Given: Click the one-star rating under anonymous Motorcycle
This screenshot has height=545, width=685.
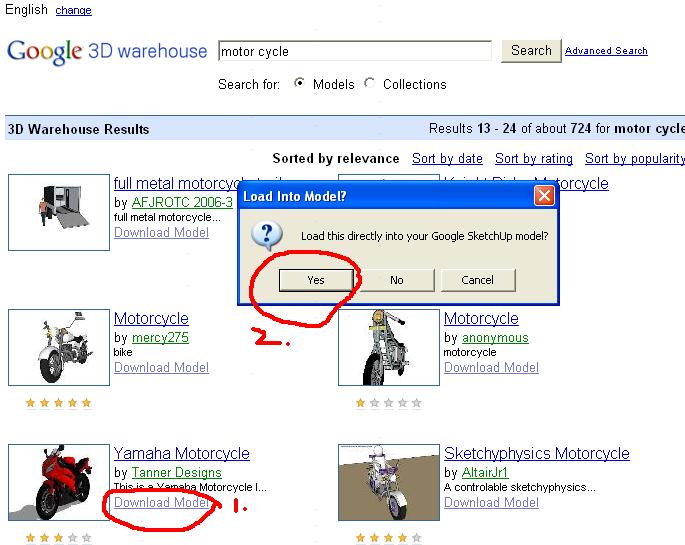Looking at the screenshot, I should [x=389, y=403].
